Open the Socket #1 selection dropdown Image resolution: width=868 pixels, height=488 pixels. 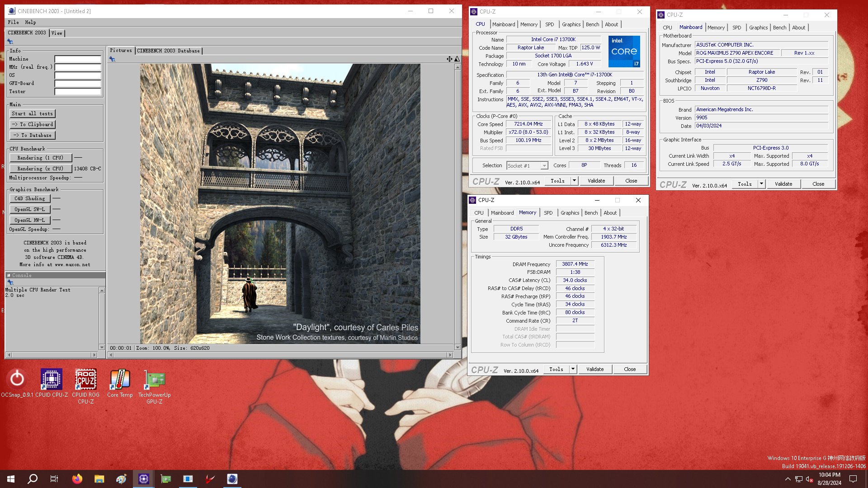[527, 166]
